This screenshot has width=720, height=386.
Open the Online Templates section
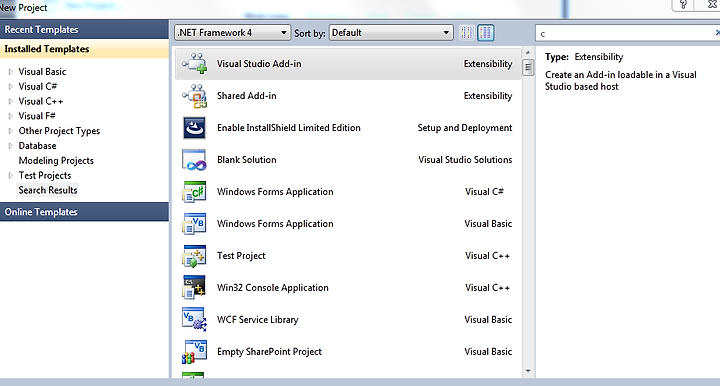coord(84,212)
